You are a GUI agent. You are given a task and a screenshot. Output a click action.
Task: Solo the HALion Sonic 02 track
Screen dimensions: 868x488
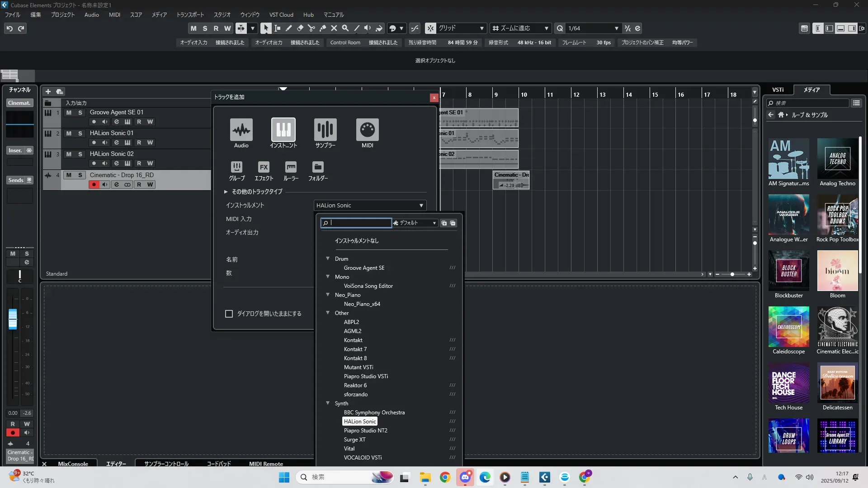click(80, 154)
